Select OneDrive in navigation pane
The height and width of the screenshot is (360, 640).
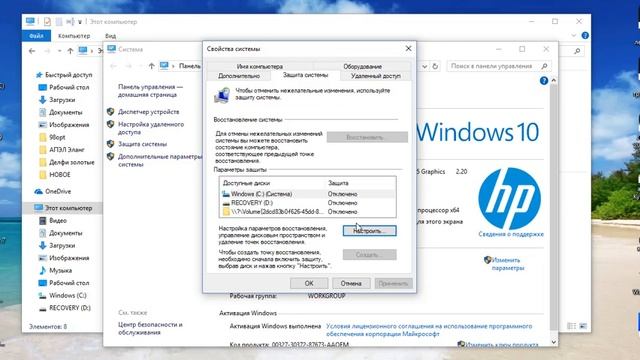pyautogui.click(x=53, y=191)
